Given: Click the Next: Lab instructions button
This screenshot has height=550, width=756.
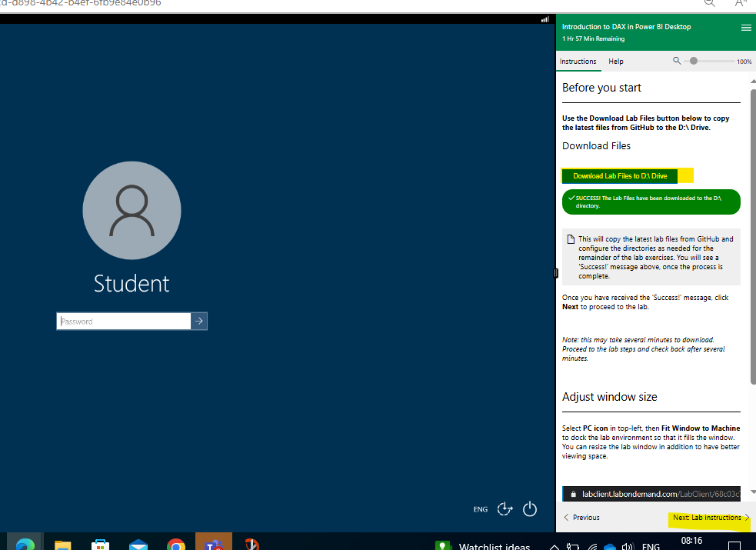Looking at the screenshot, I should tap(708, 518).
